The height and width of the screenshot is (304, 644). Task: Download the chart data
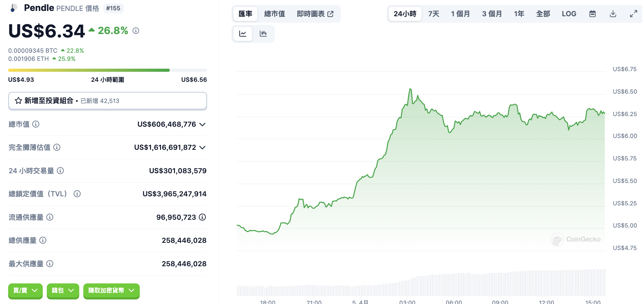pyautogui.click(x=613, y=14)
